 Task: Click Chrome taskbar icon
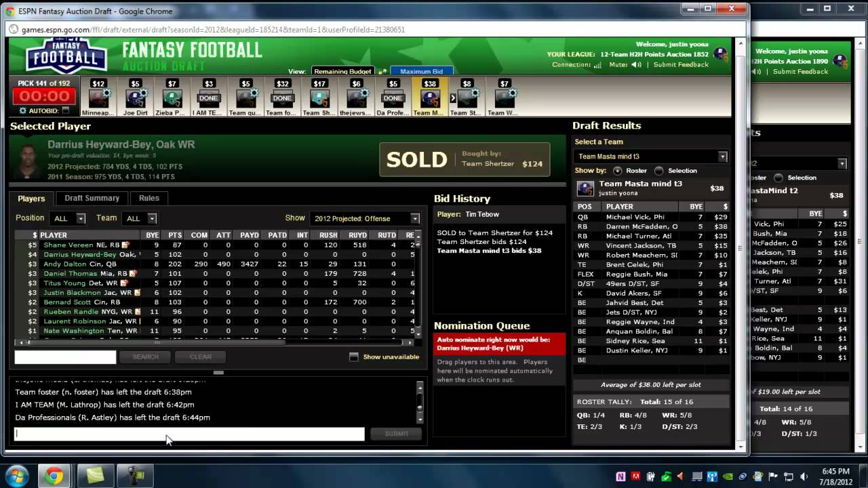coord(54,476)
